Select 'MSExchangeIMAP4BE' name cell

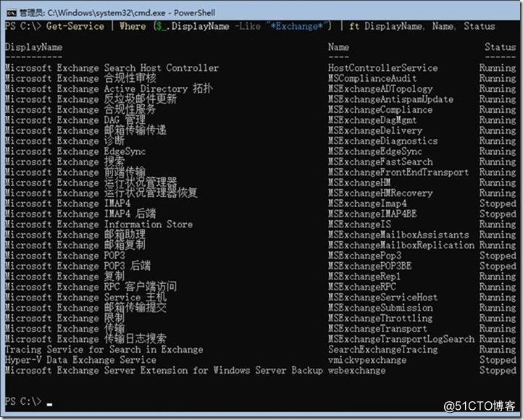[372, 214]
